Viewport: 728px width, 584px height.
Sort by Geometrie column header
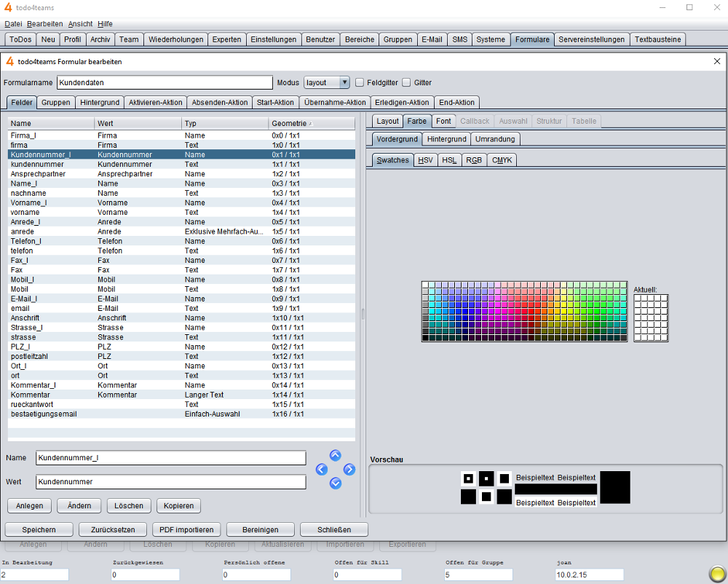pos(311,124)
